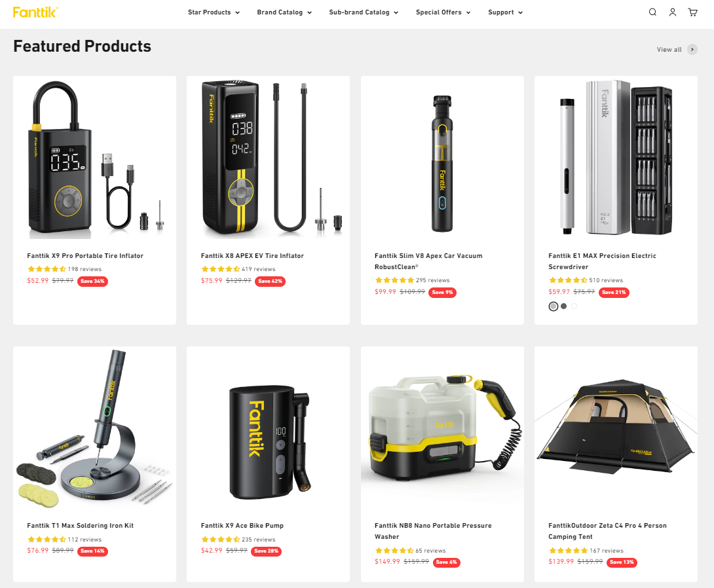This screenshot has width=714, height=588.
Task: Click the View all arrow icon
Action: (692, 49)
